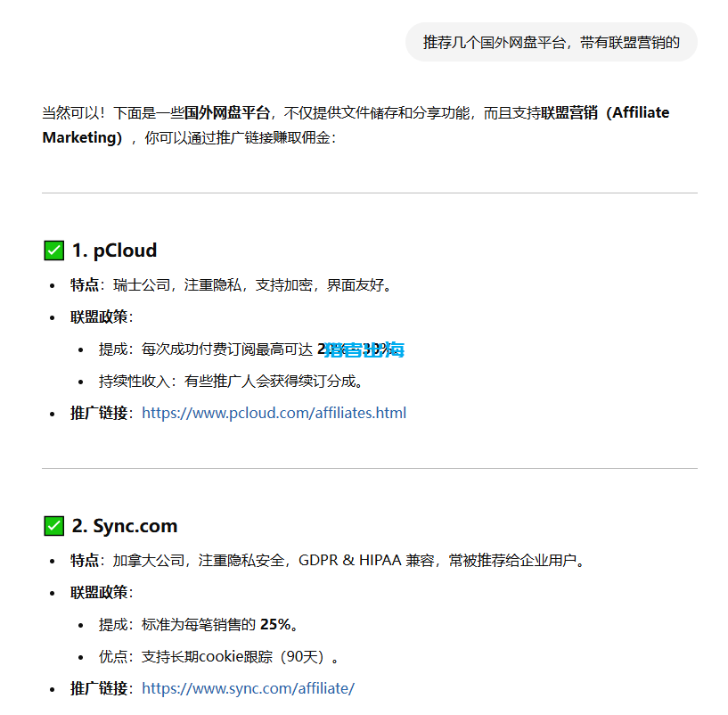Click the pCloud "推广链接" label

[x=100, y=413]
